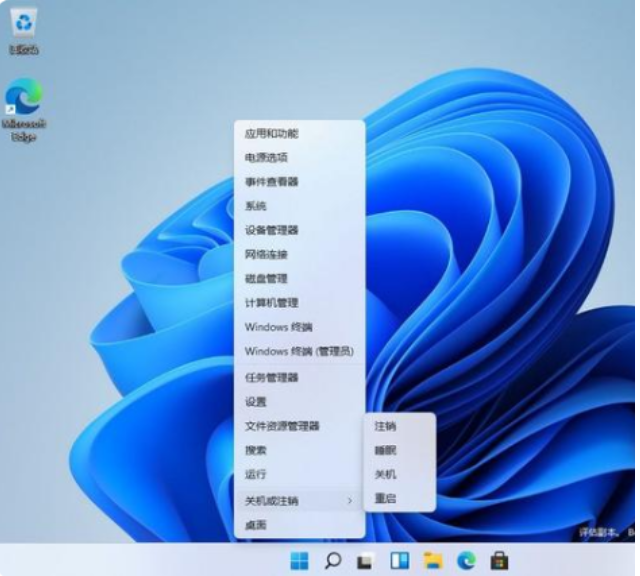The image size is (640, 576).
Task: Click 关机 to shut down
Action: coord(385,474)
